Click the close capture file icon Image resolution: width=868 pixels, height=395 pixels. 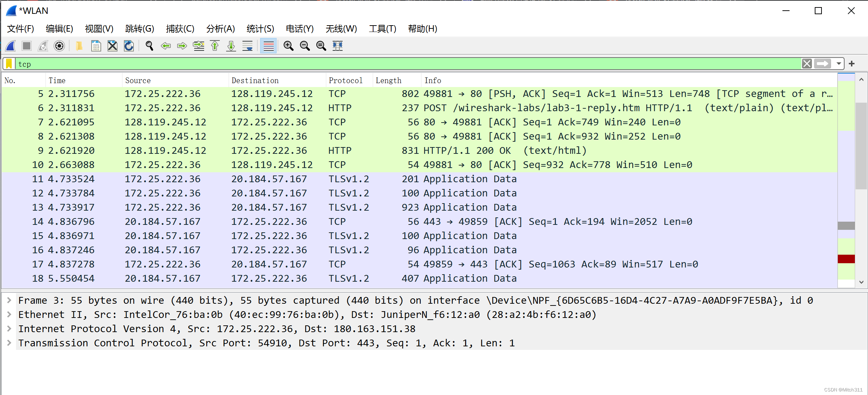(x=113, y=46)
